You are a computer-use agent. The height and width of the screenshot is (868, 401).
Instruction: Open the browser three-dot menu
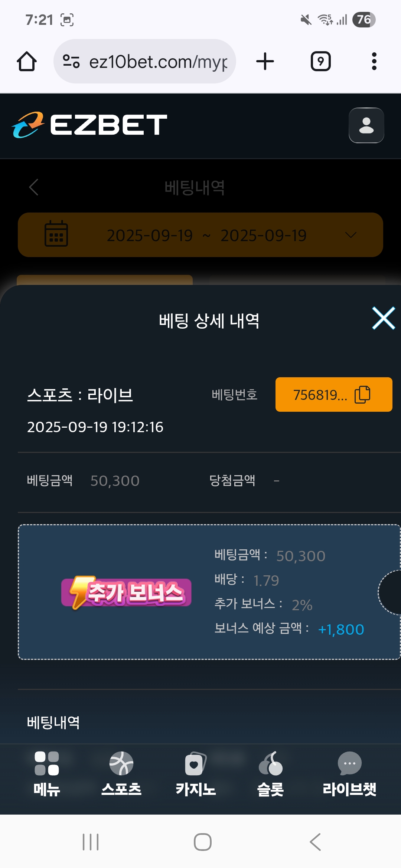[374, 61]
